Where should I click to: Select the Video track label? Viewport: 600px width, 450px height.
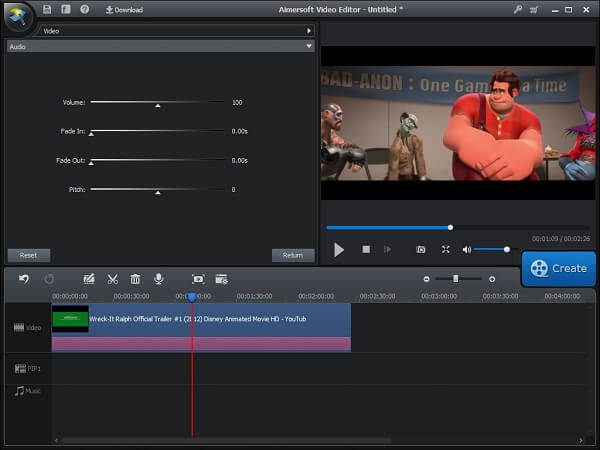click(x=28, y=328)
